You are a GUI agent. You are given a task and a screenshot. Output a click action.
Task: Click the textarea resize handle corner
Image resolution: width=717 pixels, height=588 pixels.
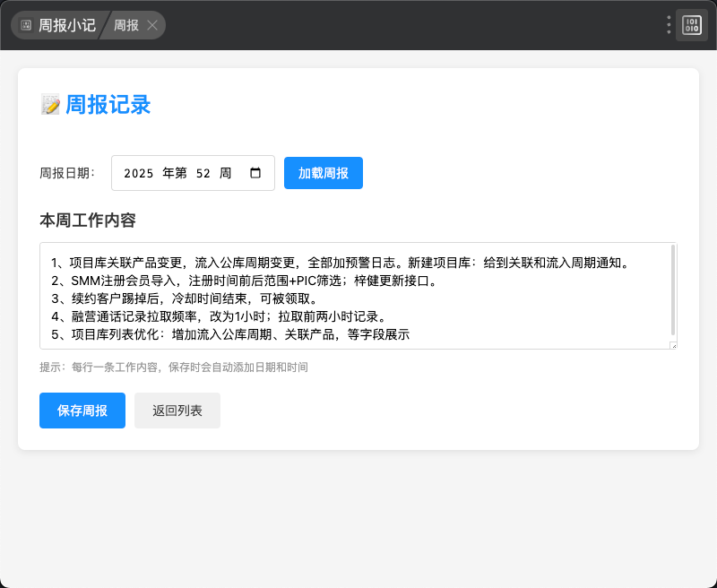point(673,345)
